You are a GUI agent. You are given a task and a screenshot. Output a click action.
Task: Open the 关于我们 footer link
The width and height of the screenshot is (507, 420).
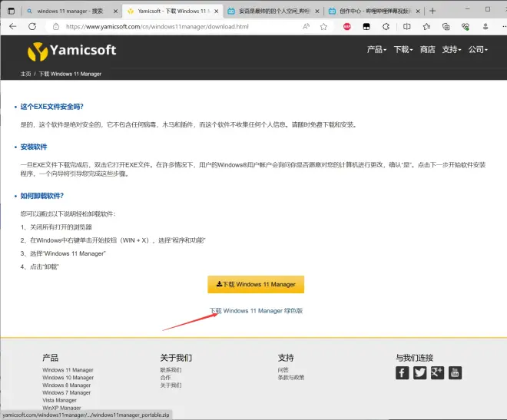click(x=171, y=385)
